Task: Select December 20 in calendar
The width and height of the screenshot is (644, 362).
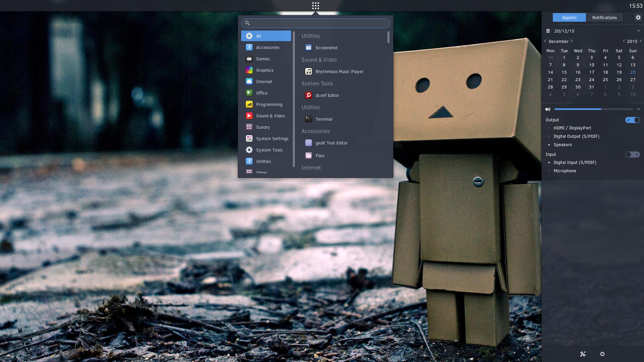Action: point(633,72)
